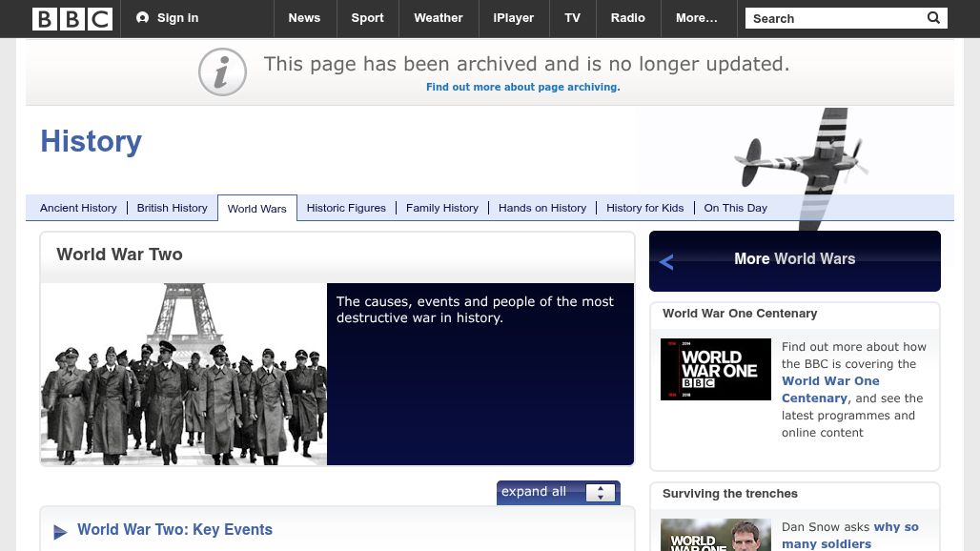Switch to the History for Kids tab
Screen dimensions: 980x551
click(645, 208)
